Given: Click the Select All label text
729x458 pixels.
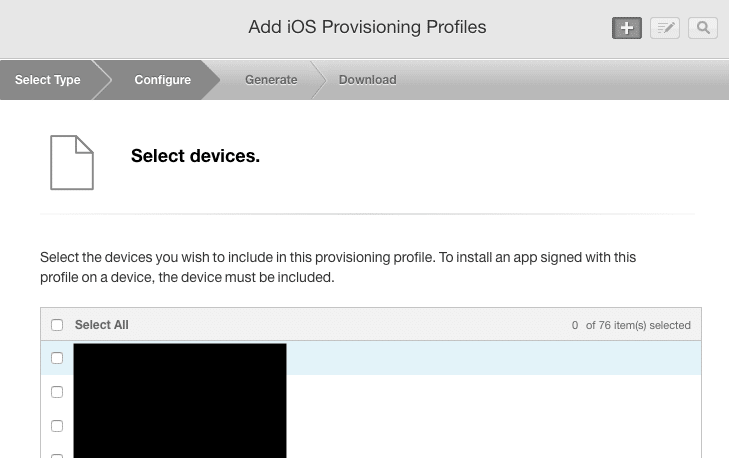Looking at the screenshot, I should coord(101,325).
